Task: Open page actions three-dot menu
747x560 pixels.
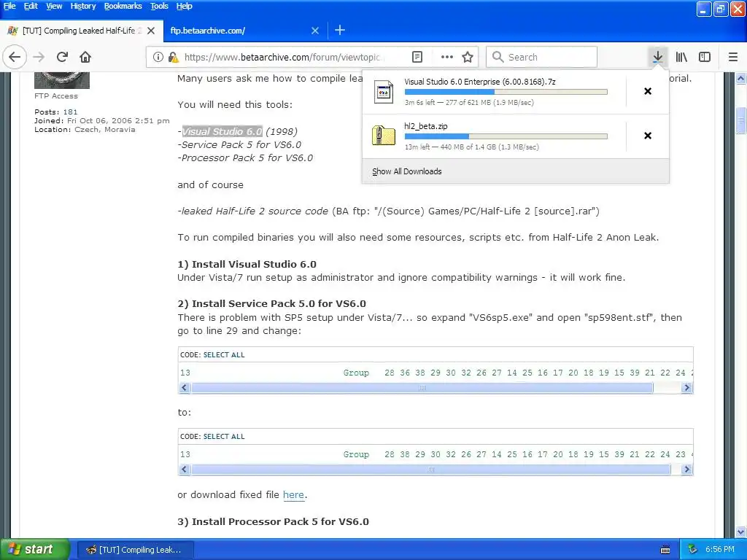Action: tap(447, 57)
